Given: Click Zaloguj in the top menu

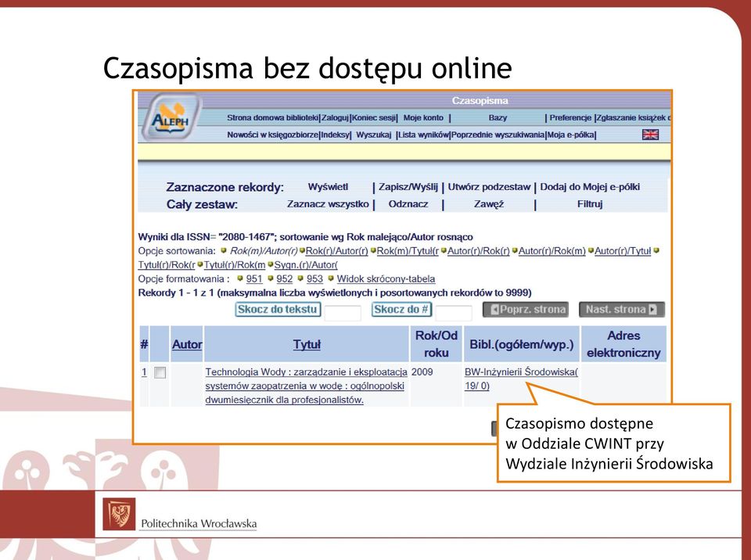Looking at the screenshot, I should tap(335, 117).
